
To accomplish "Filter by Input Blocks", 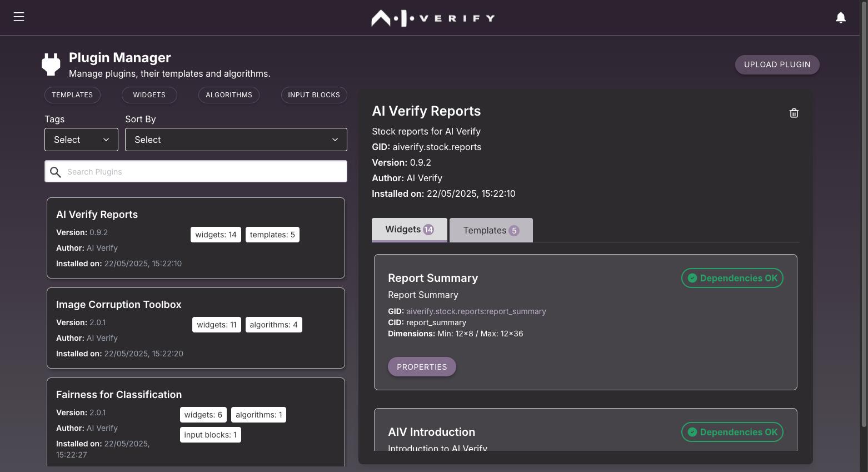I will point(314,95).
